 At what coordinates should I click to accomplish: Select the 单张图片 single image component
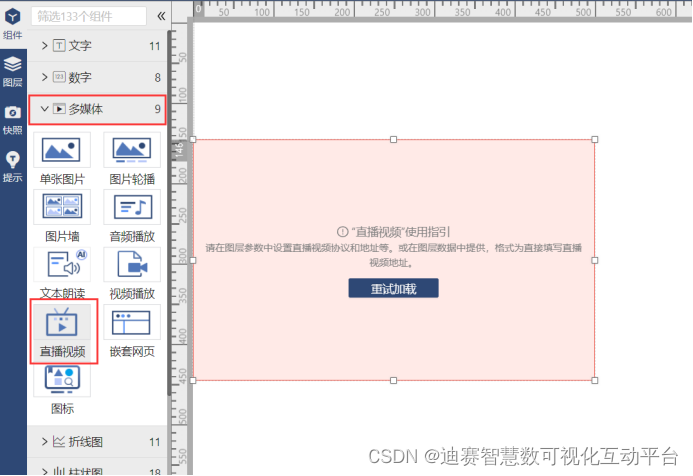pos(62,159)
